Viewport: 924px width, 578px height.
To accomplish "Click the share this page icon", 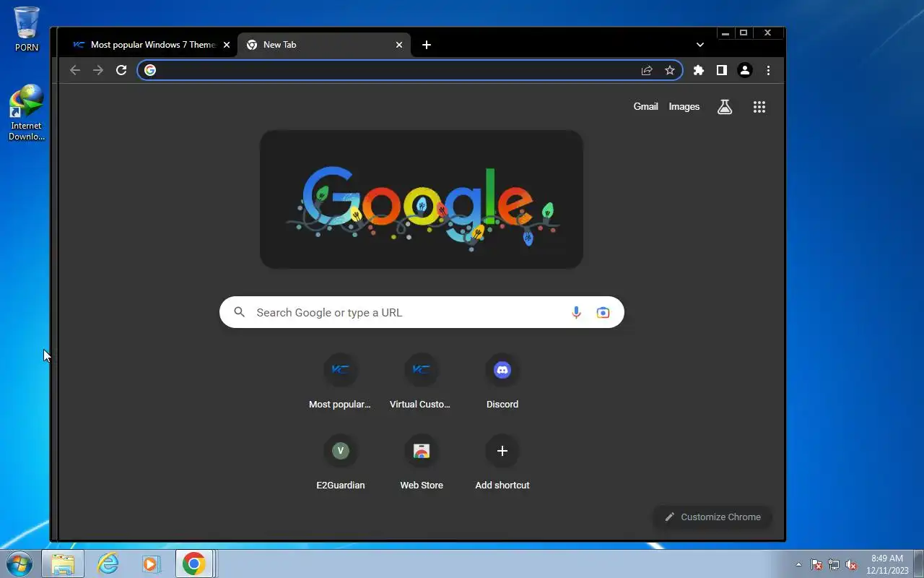I will pyautogui.click(x=647, y=70).
